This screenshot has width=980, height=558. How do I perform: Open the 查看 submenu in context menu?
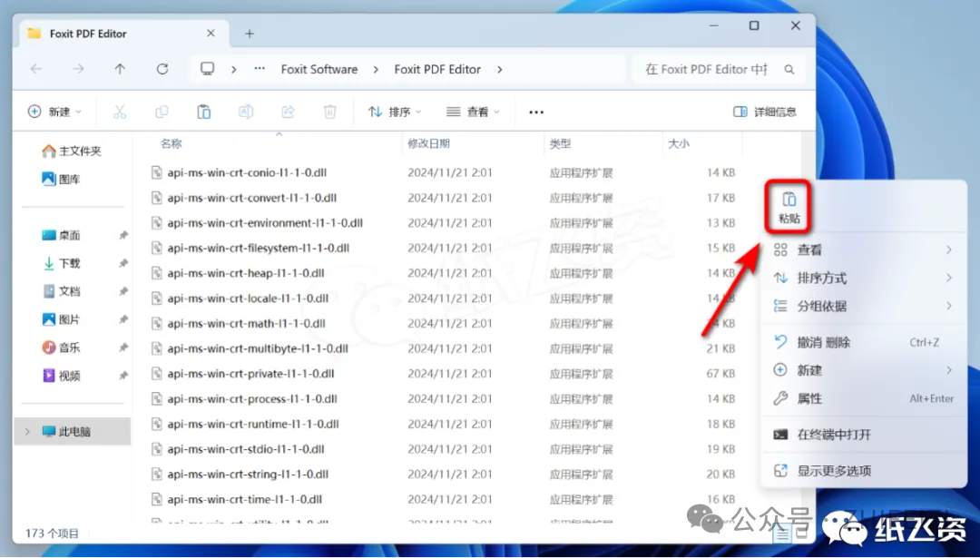click(863, 250)
